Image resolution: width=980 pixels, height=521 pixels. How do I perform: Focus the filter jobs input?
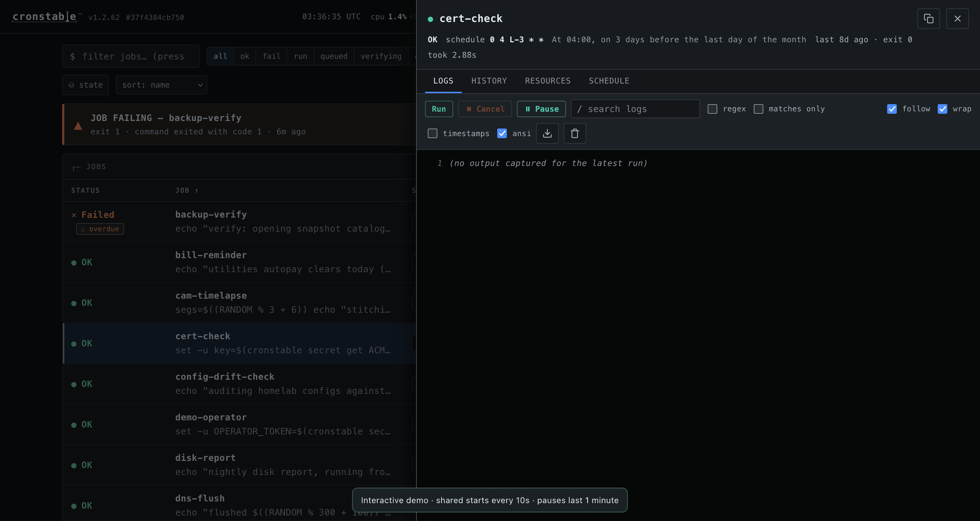[131, 56]
